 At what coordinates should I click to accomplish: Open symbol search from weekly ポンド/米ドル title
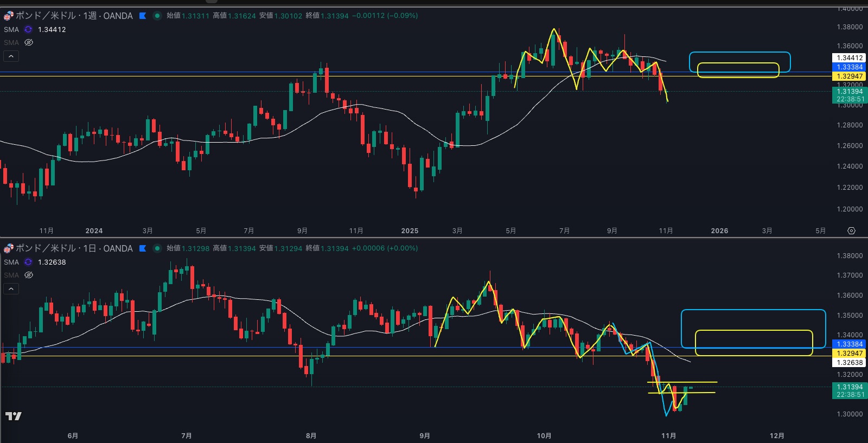(74, 16)
